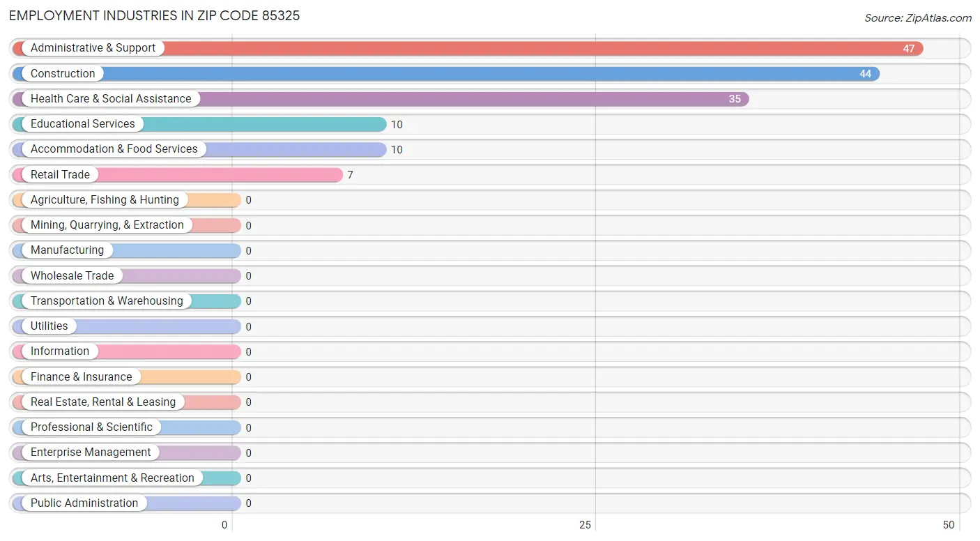Click the value 10 beside Educational Services
Viewport: 980px width, 541px height.
(397, 125)
